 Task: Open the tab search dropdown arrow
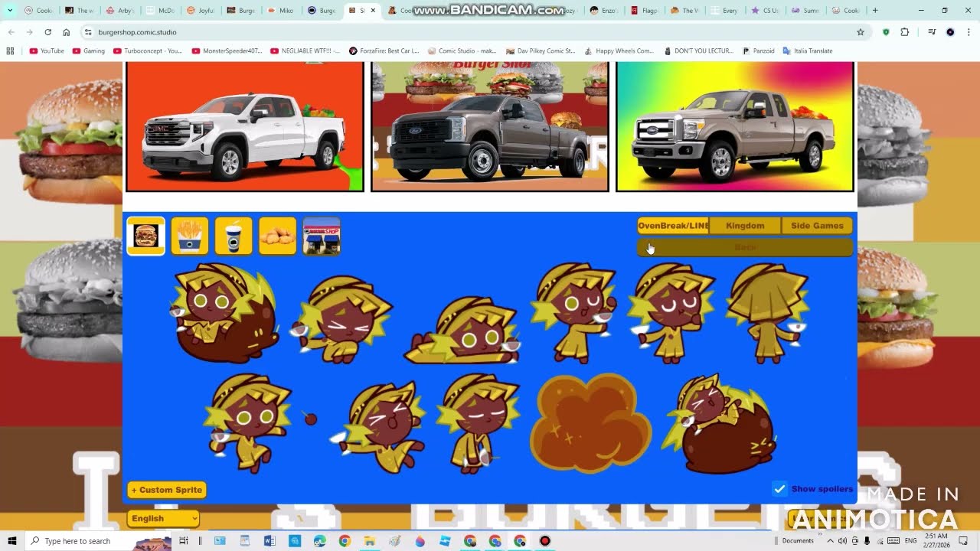tap(10, 11)
